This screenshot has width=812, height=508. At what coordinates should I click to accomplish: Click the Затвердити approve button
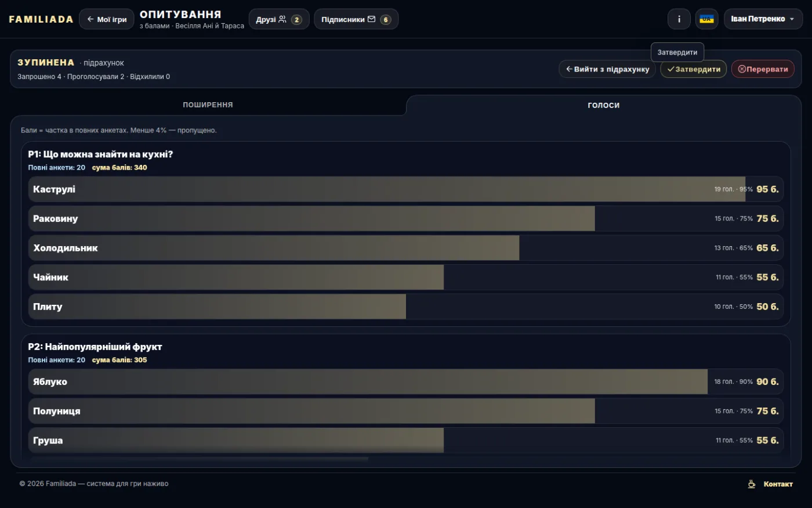coord(693,69)
